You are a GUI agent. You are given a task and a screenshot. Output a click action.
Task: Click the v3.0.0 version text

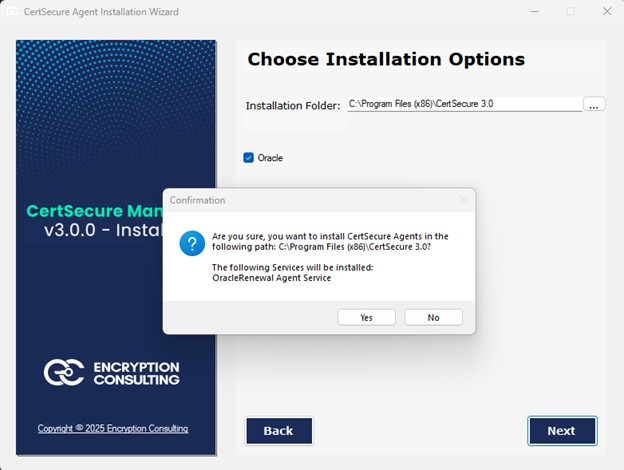point(103,230)
